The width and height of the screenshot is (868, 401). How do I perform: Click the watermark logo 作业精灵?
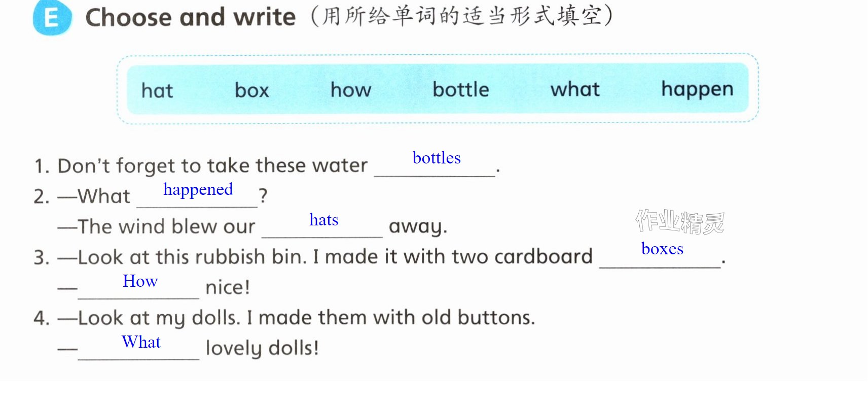680,222
